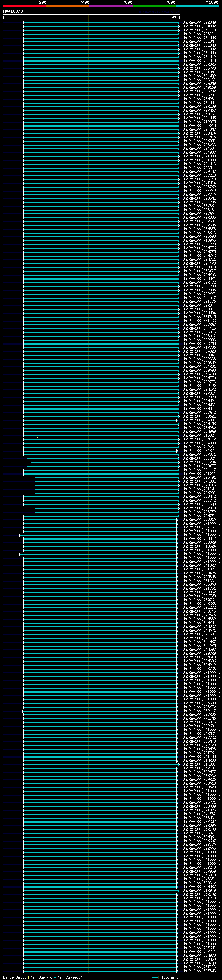Select hit UniRef100_Q5J1K3
Viewport: 222px width, 980px height.
[199, 30]
